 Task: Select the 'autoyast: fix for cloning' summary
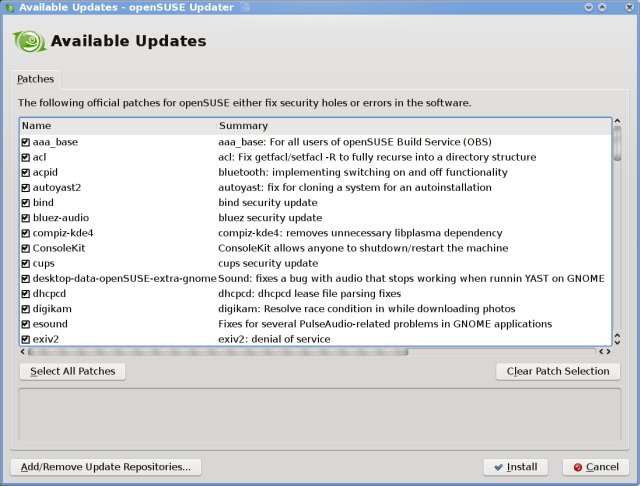click(x=355, y=187)
